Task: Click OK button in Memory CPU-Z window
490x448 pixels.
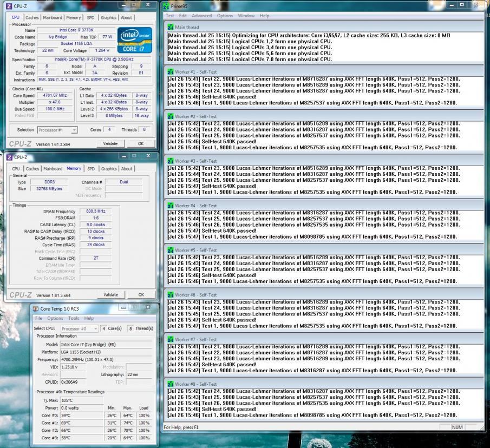Action: (141, 295)
